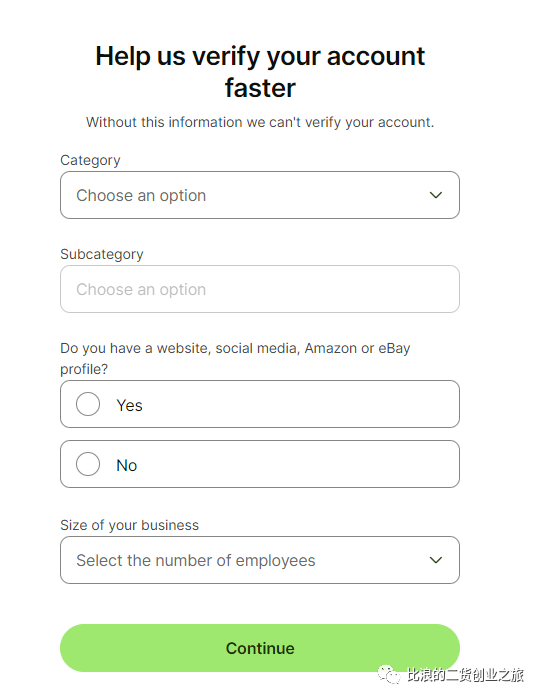Submit the form with Continue button
This screenshot has width=541, height=700.
(x=260, y=648)
